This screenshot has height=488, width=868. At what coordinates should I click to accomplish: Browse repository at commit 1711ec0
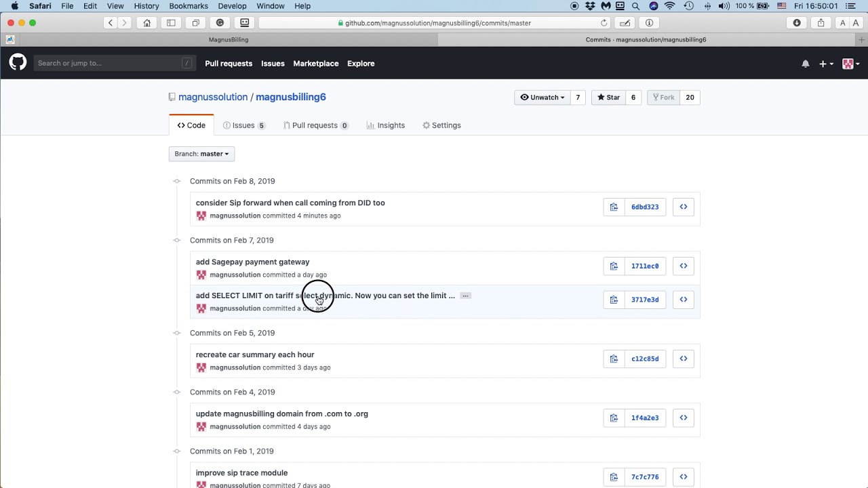pos(684,266)
